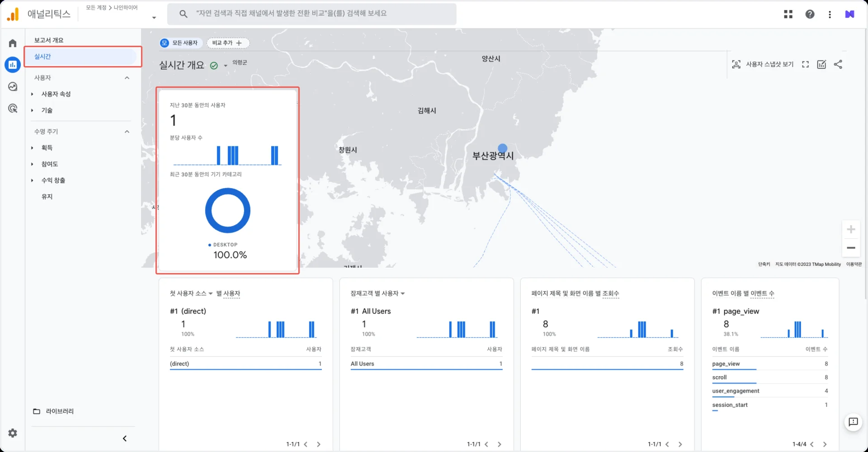Click the Home icon in left sidebar
This screenshot has height=452, width=868.
click(13, 43)
